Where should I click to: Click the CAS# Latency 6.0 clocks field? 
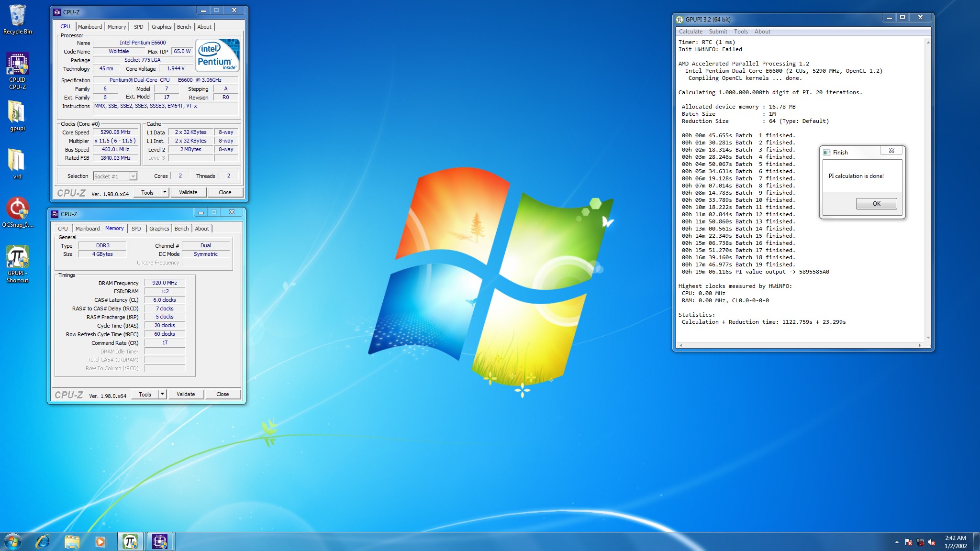(165, 300)
